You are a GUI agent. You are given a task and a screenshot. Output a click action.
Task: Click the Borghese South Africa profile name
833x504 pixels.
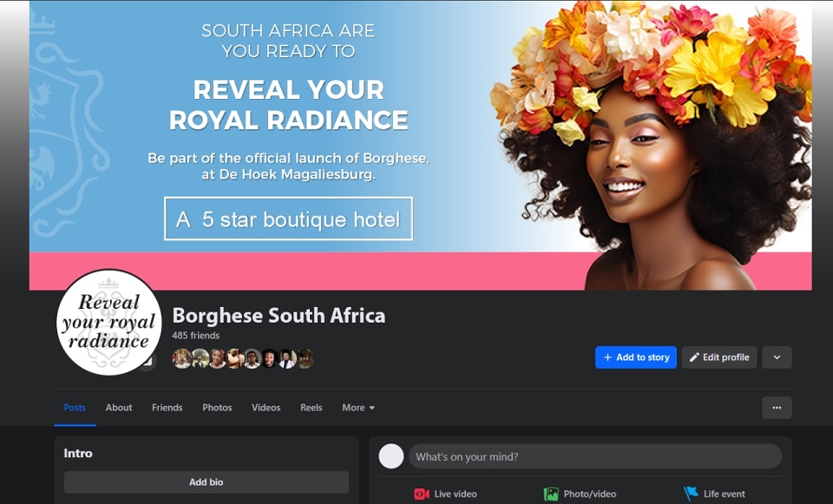point(279,316)
